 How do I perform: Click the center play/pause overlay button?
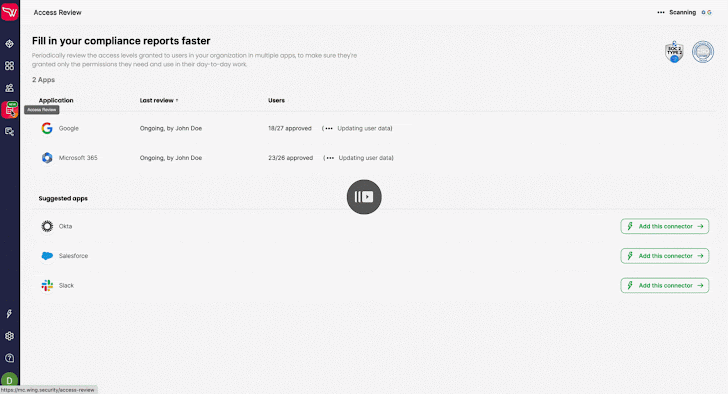pyautogui.click(x=364, y=197)
